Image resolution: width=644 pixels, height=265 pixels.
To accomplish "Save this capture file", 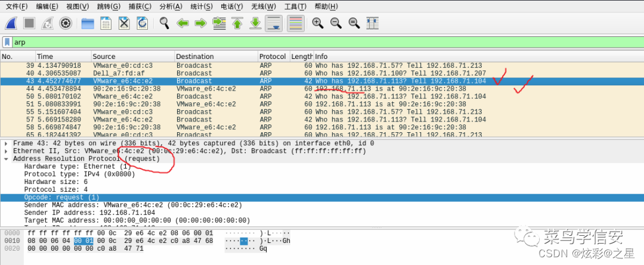I will (106, 23).
